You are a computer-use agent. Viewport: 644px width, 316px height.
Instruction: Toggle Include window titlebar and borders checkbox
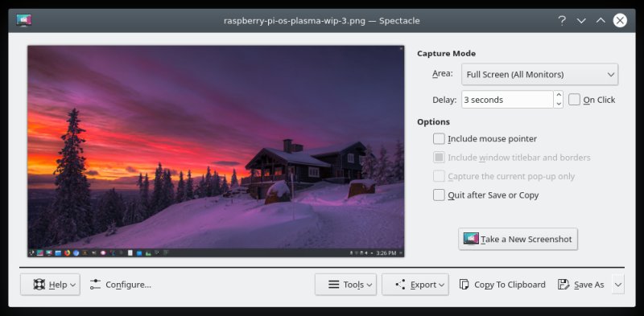439,158
